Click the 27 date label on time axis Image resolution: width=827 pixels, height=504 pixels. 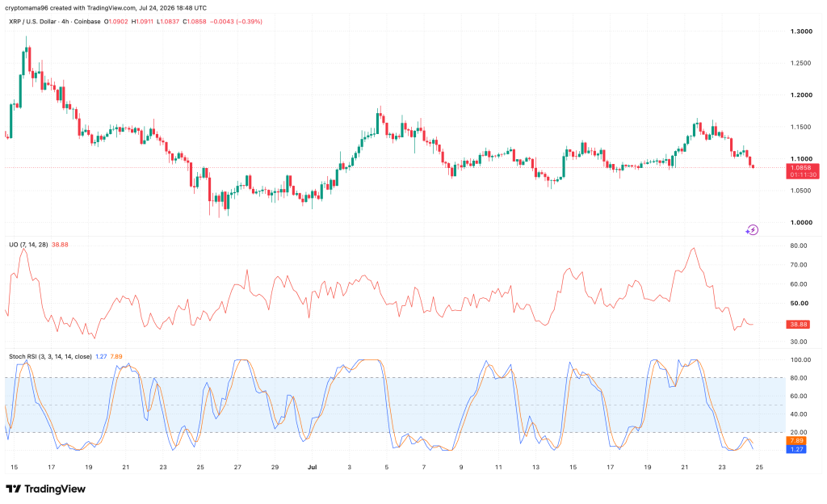click(238, 467)
